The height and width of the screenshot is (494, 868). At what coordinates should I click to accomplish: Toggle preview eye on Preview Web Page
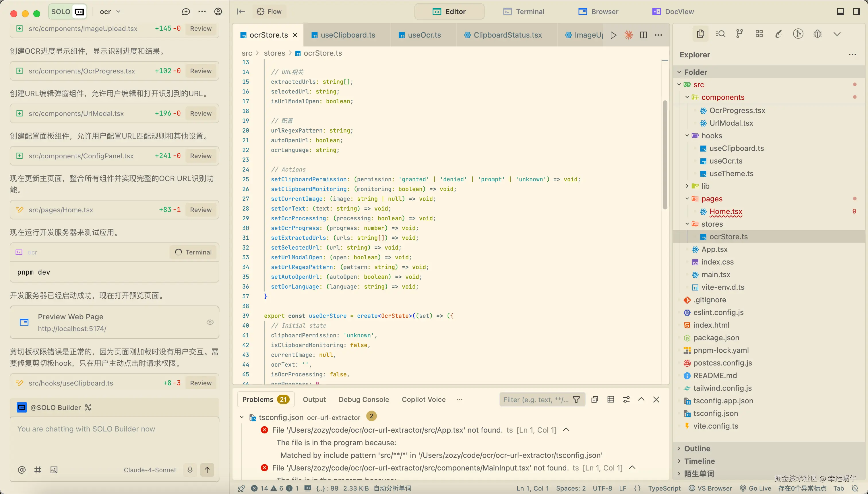210,322
